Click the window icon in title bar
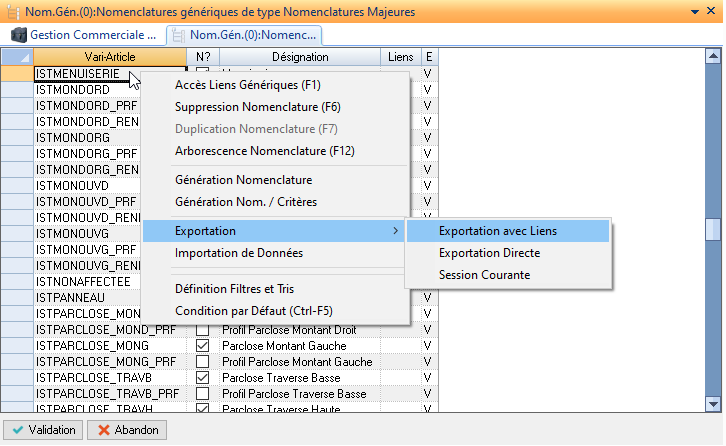 [11, 11]
